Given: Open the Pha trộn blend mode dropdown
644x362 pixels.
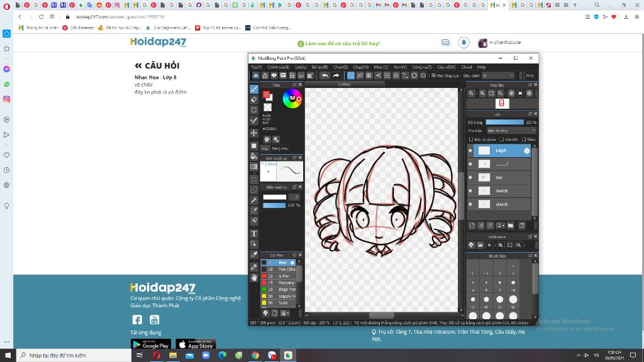Looking at the screenshot, I should [511, 131].
